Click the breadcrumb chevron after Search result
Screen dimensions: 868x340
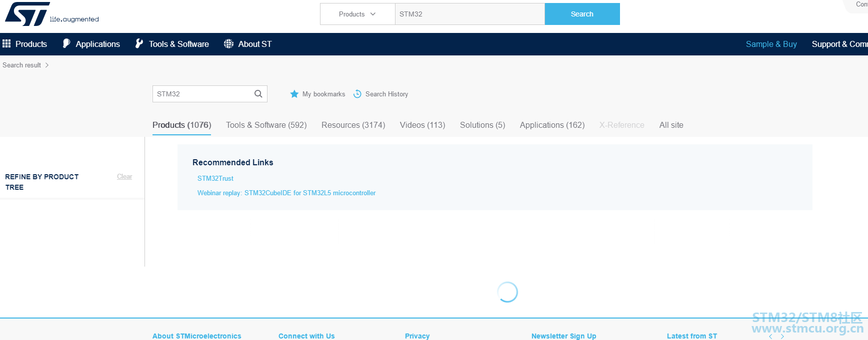click(x=47, y=65)
